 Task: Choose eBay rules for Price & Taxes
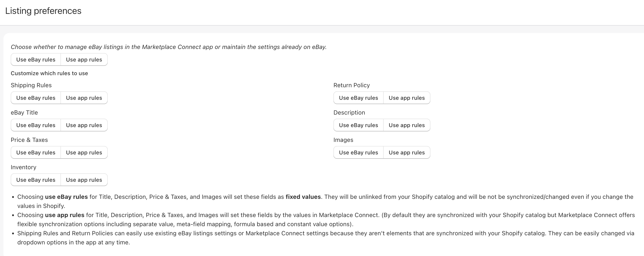click(x=36, y=152)
